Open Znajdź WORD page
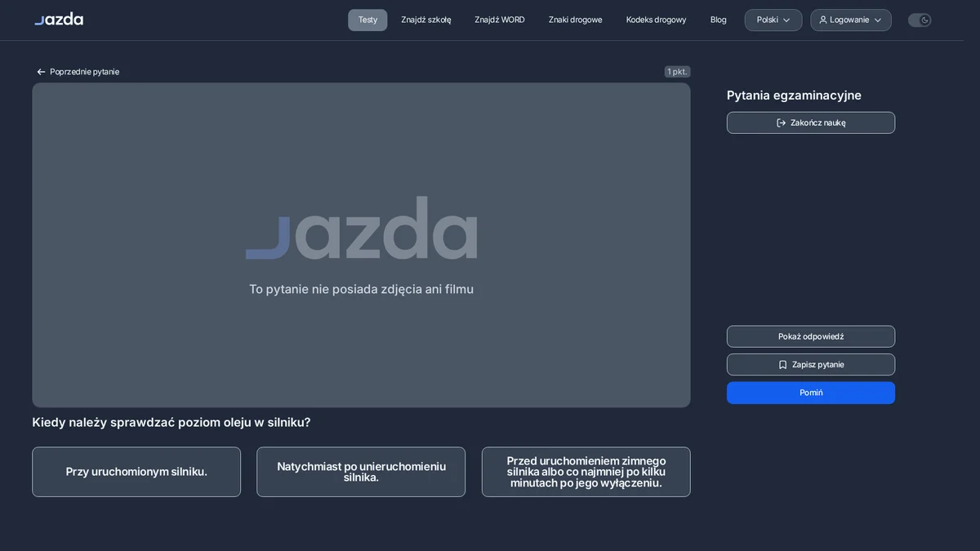Image resolution: width=980 pixels, height=551 pixels. click(x=500, y=20)
